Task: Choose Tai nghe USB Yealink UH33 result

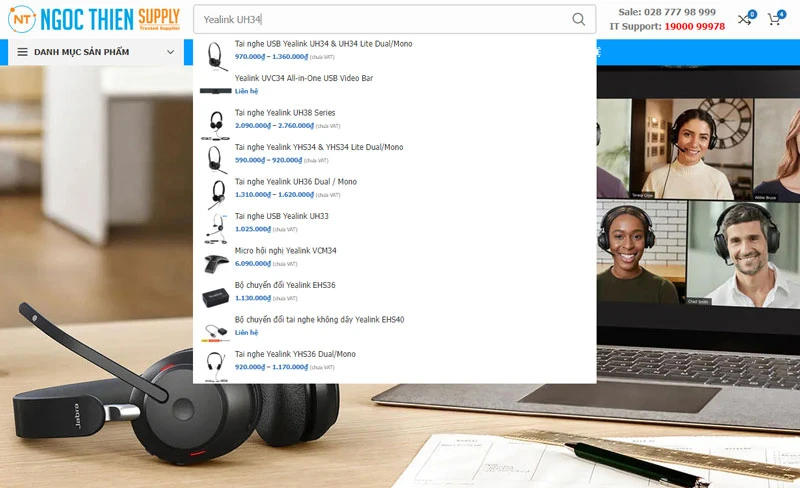Action: (x=281, y=216)
